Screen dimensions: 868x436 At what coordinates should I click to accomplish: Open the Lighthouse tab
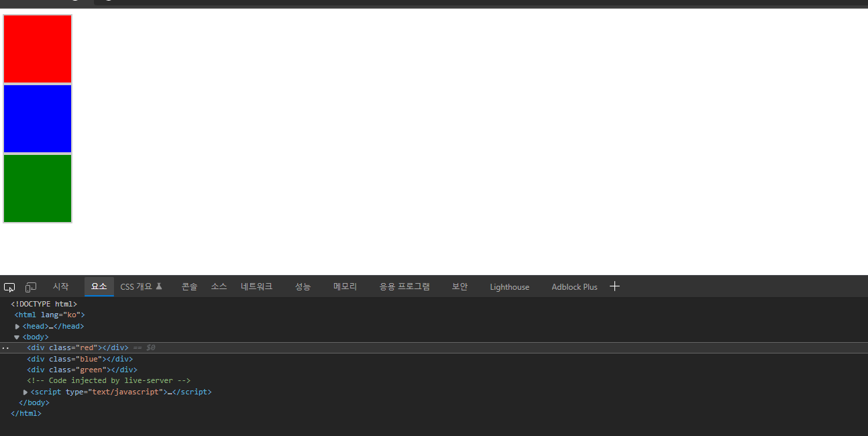coord(510,286)
